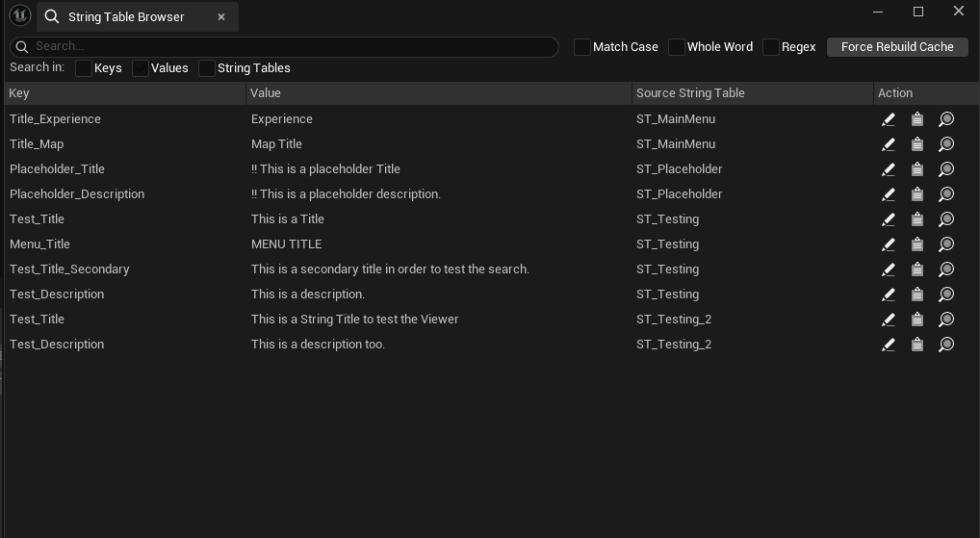Click ST_MainMenu in the Title_Map row

(x=676, y=143)
